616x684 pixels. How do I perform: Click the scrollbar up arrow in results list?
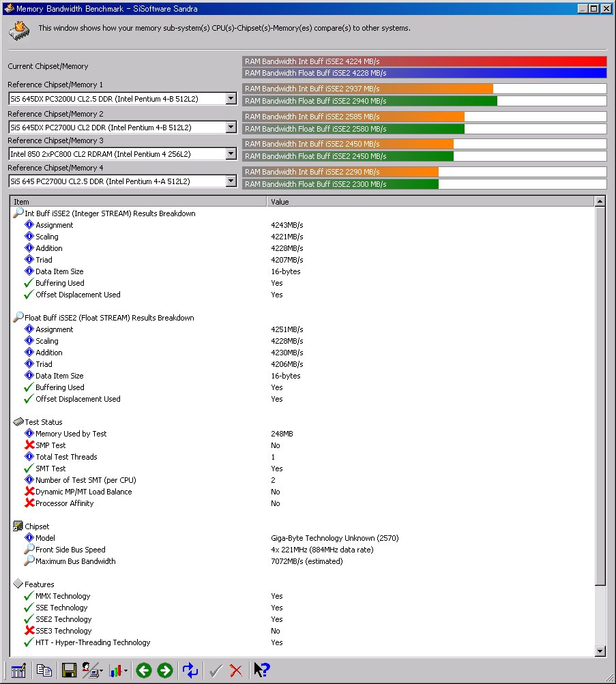tap(600, 201)
